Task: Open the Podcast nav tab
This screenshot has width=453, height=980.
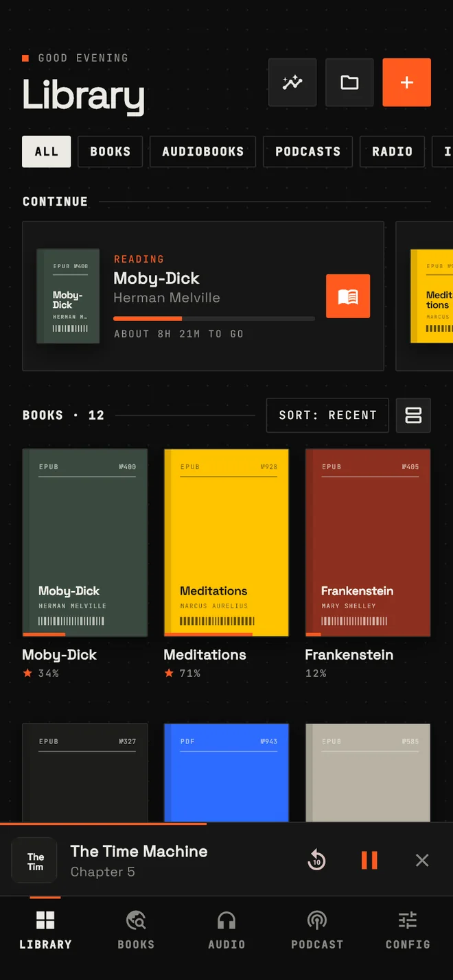Action: (x=317, y=931)
